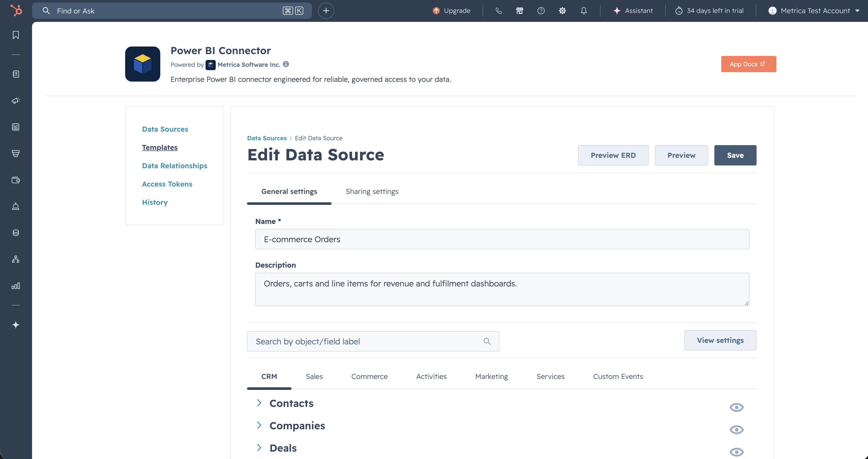Open the CRM contacts sidebar icon

(x=16, y=74)
